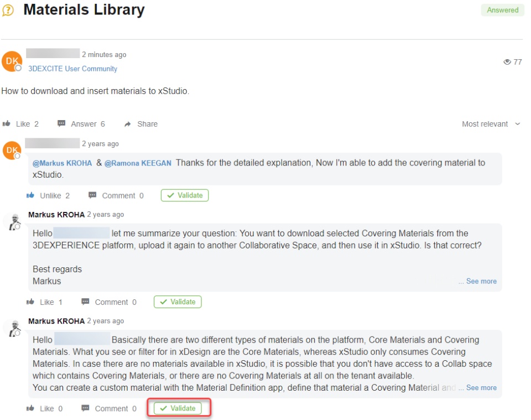The height and width of the screenshot is (420, 531).
Task: Click the '2 minutes ago' timestamp
Action: [104, 55]
